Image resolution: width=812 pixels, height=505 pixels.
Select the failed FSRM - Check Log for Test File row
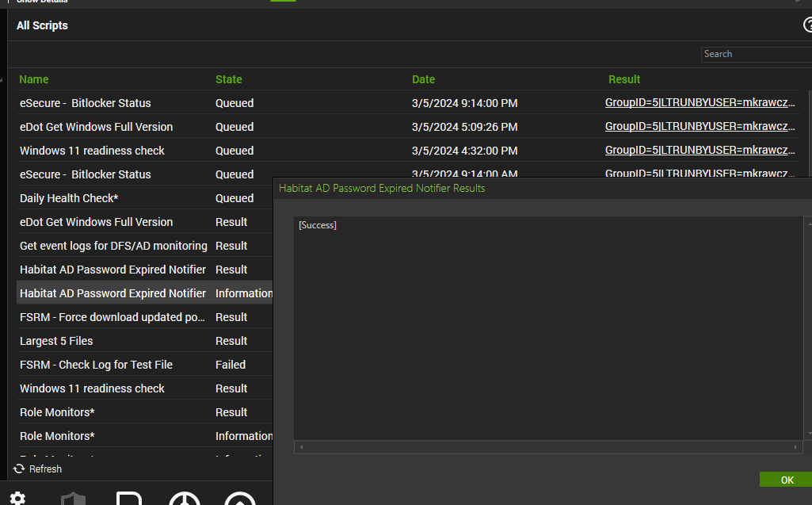(96, 365)
